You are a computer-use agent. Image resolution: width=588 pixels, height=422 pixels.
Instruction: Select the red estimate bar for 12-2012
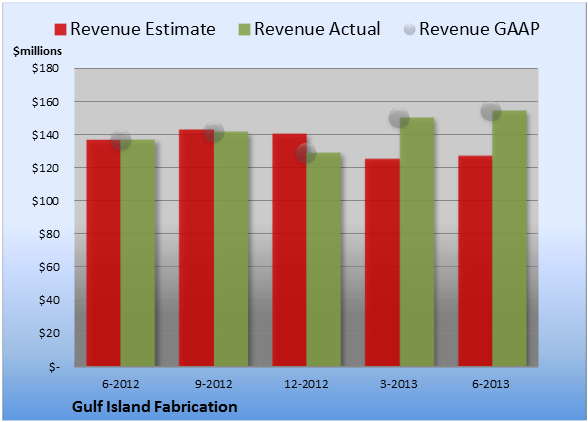(290, 250)
